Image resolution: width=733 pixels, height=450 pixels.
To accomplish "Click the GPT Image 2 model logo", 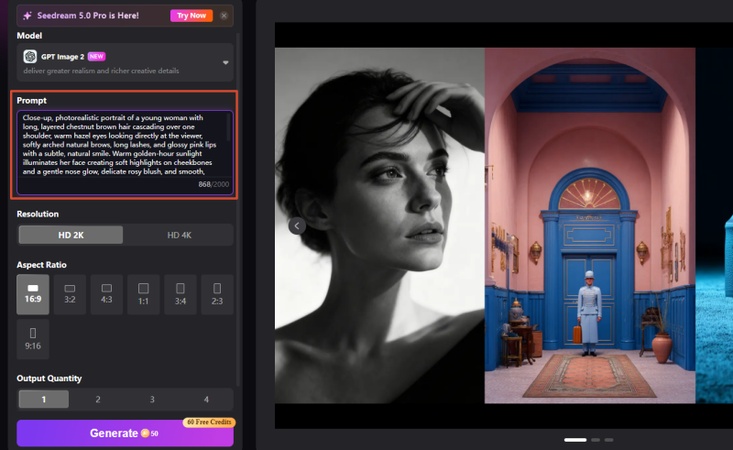I will pos(30,57).
